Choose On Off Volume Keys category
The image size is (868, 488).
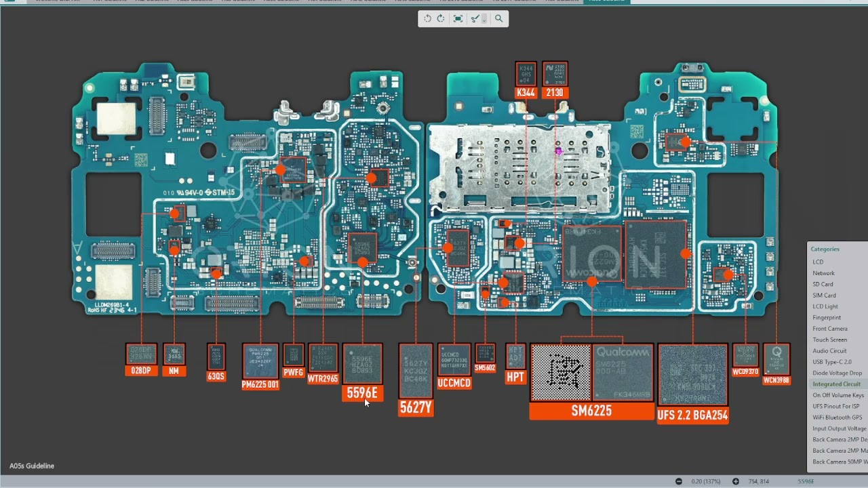tap(838, 395)
